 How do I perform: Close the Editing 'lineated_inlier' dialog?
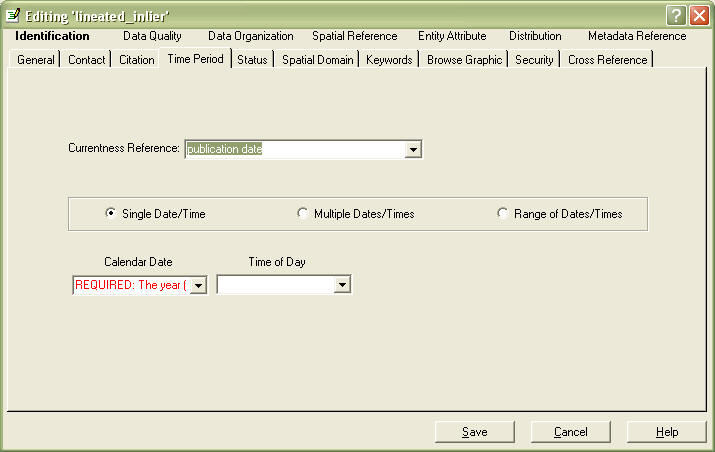699,15
